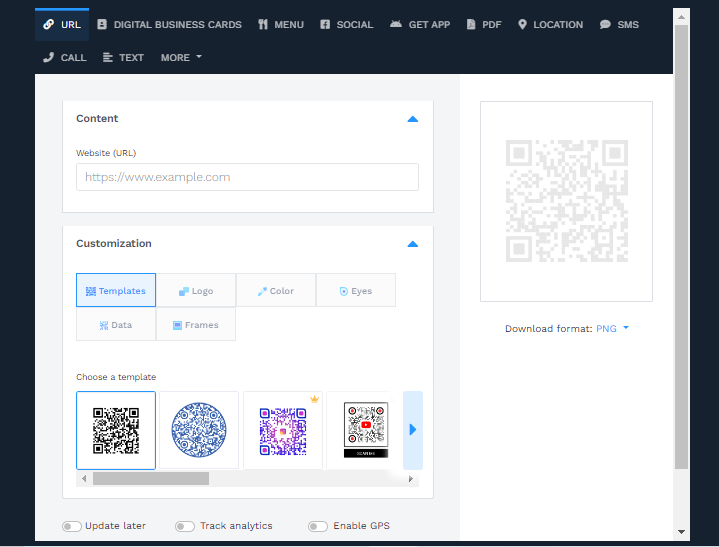The width and height of the screenshot is (719, 547).
Task: Open the Logo customization tab
Action: (x=196, y=290)
